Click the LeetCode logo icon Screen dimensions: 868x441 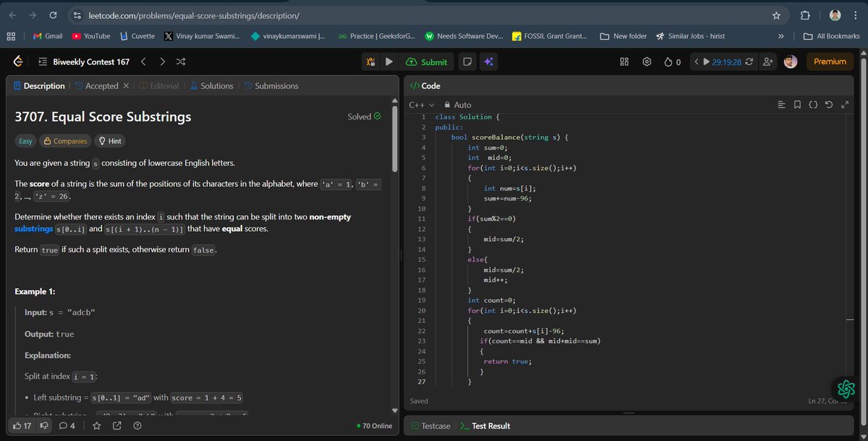click(17, 62)
